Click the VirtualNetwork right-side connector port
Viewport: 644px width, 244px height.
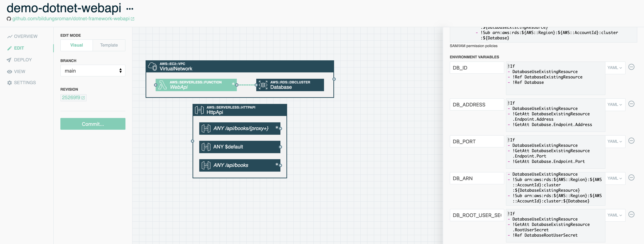click(x=334, y=79)
